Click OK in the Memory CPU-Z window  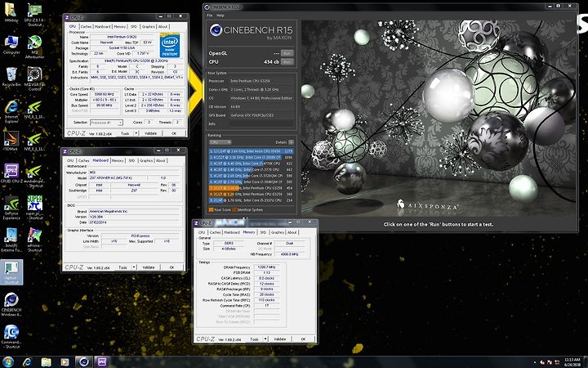(303, 339)
